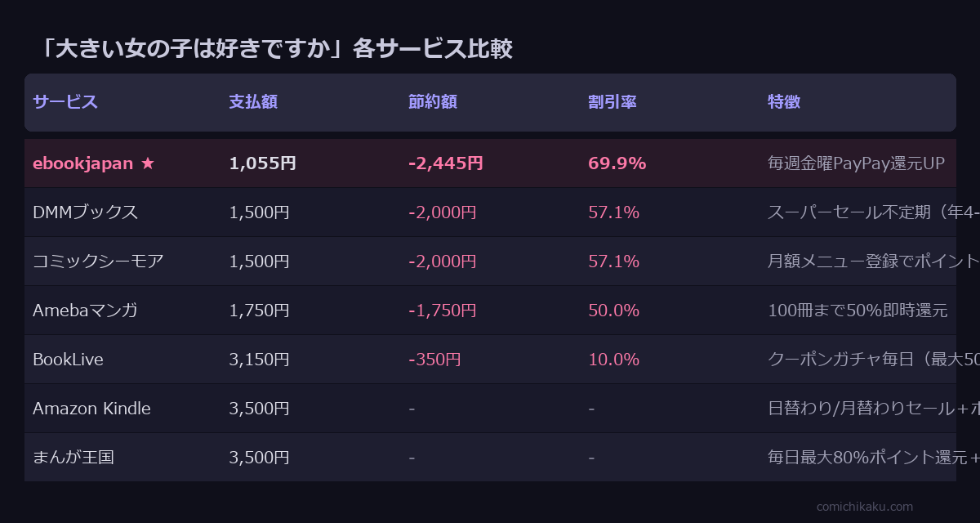Select the Amazon Kindle service row
The height and width of the screenshot is (523, 980).
[91, 409]
